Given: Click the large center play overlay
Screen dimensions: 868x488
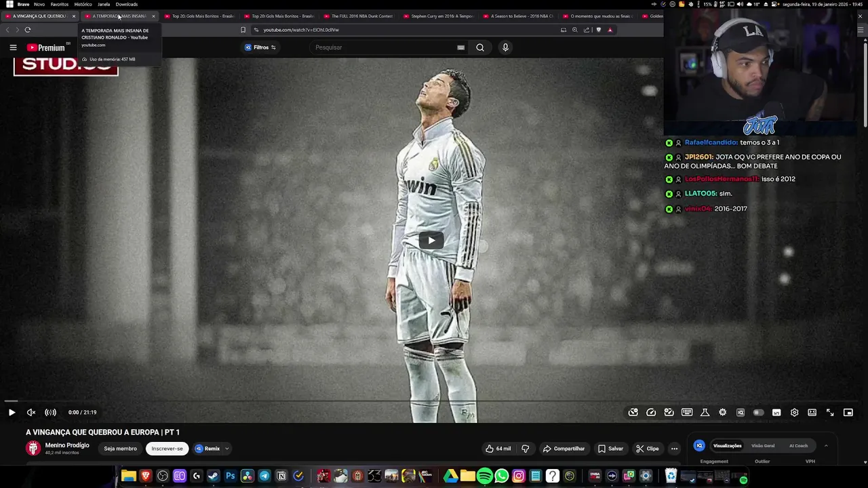Looking at the screenshot, I should (431, 240).
